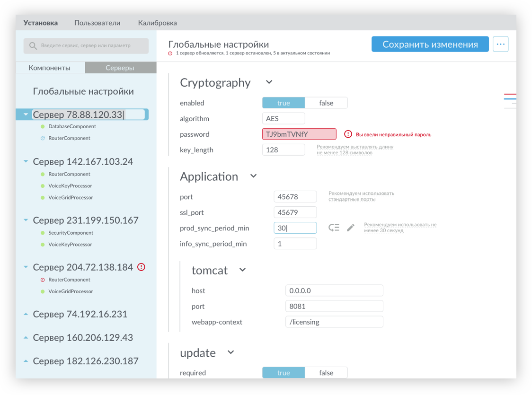This screenshot has width=532, height=395.
Task: Click the green status dot of SecurityComponent
Action: (43, 233)
